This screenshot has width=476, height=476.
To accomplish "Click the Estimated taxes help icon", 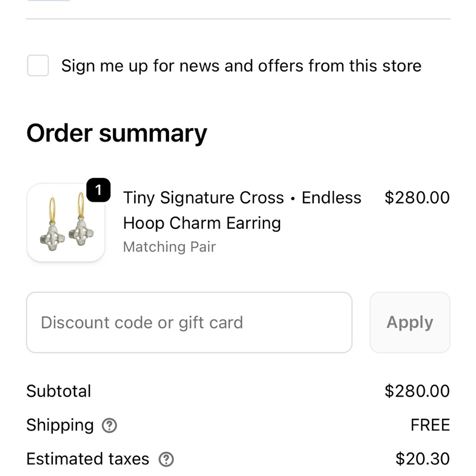I will pos(166,459).
